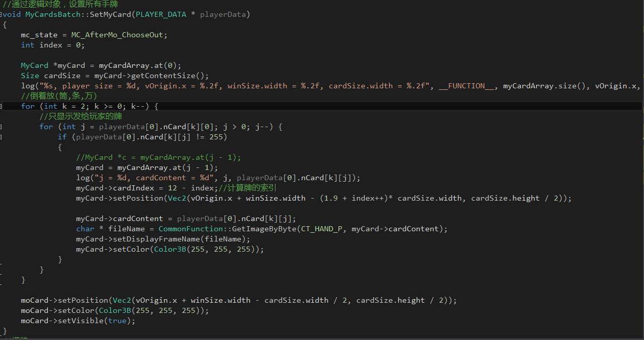Click the 'Size' type keyword

[x=30, y=76]
